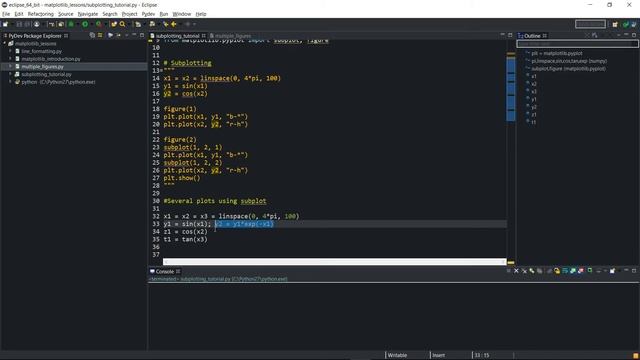Open the Source menu
640x360 pixels.
click(x=65, y=14)
